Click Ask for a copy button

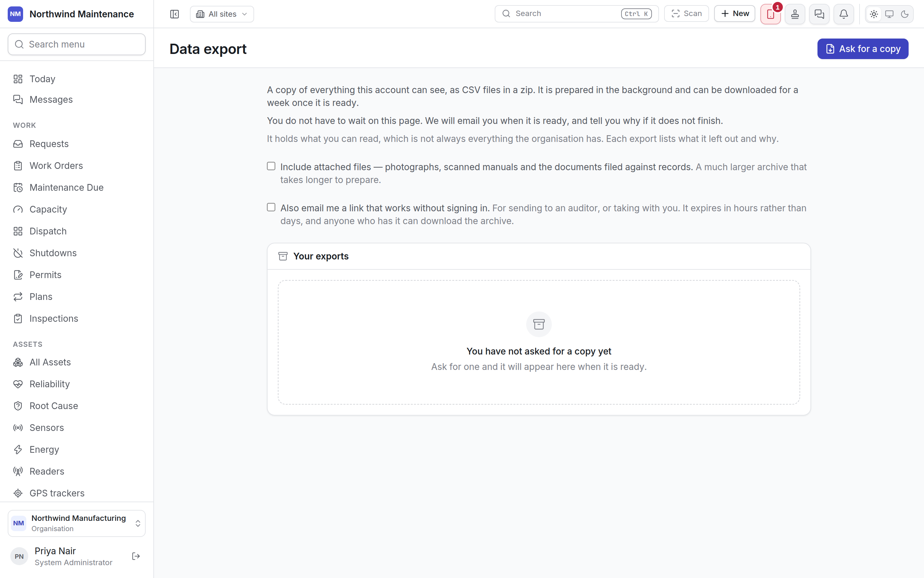click(x=863, y=49)
